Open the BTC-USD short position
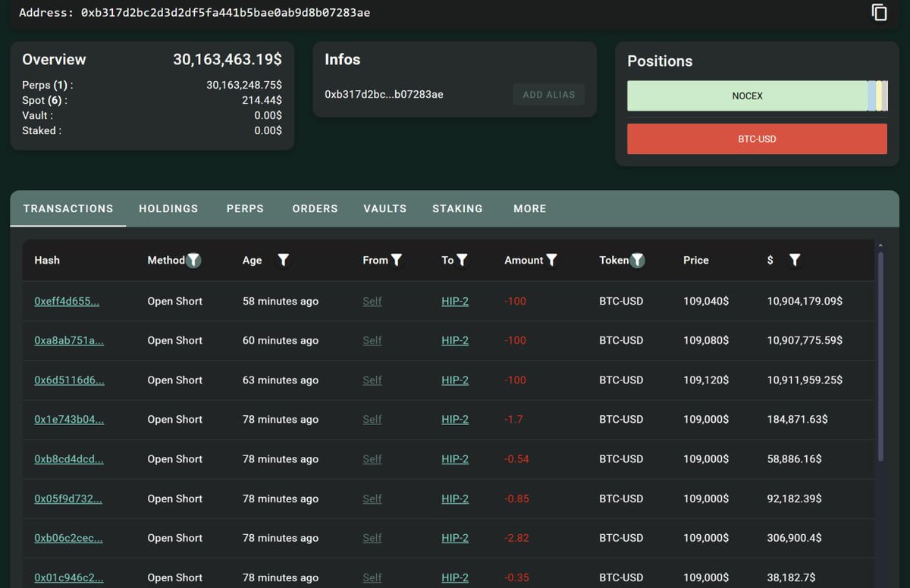Image resolution: width=910 pixels, height=588 pixels. point(756,139)
